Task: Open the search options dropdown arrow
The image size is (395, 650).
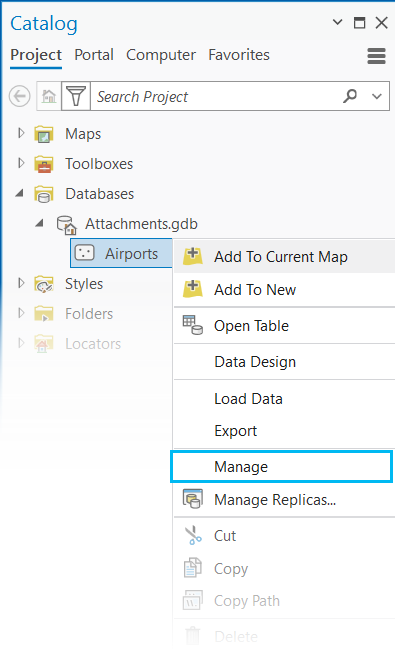Action: [376, 97]
